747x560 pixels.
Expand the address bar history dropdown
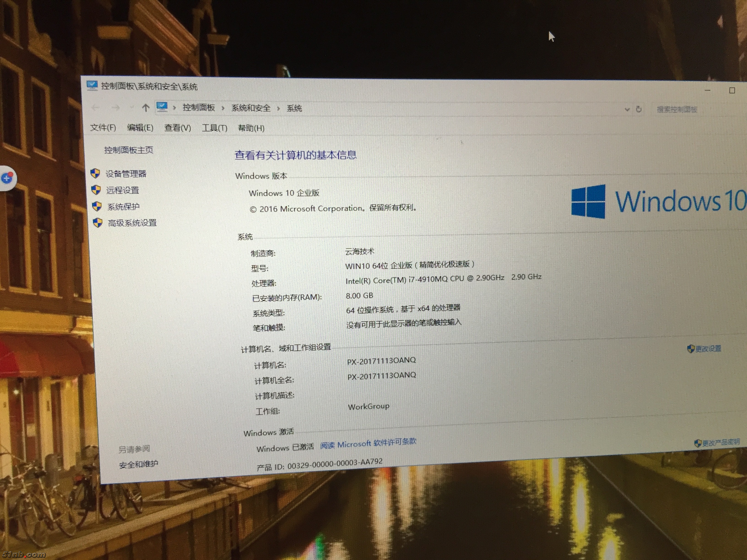point(627,109)
